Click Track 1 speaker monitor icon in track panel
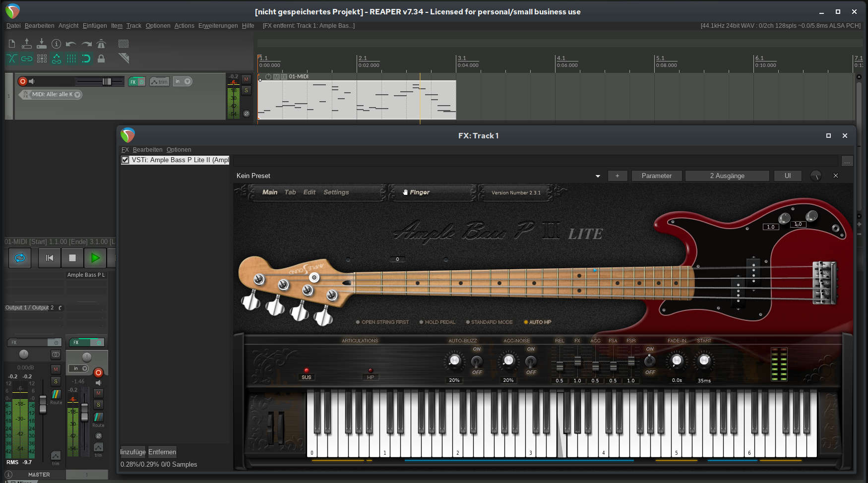The image size is (868, 483). [x=32, y=81]
